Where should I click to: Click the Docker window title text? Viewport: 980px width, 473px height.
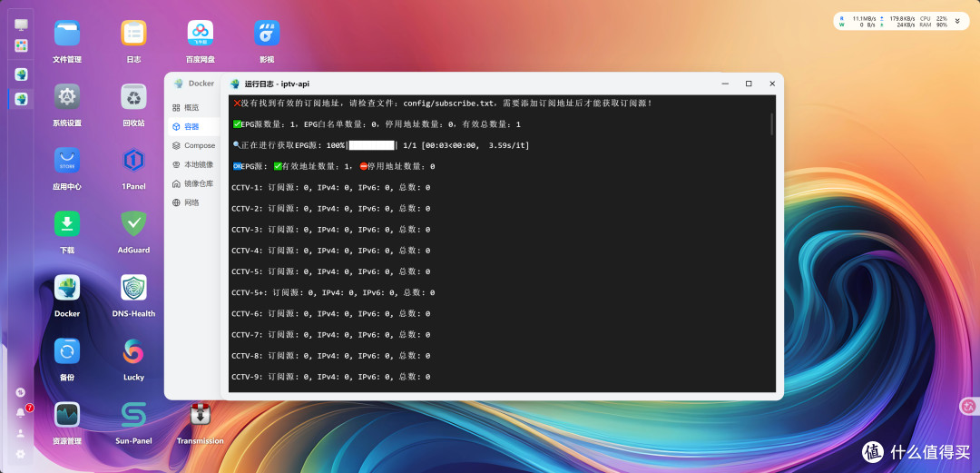pos(201,84)
